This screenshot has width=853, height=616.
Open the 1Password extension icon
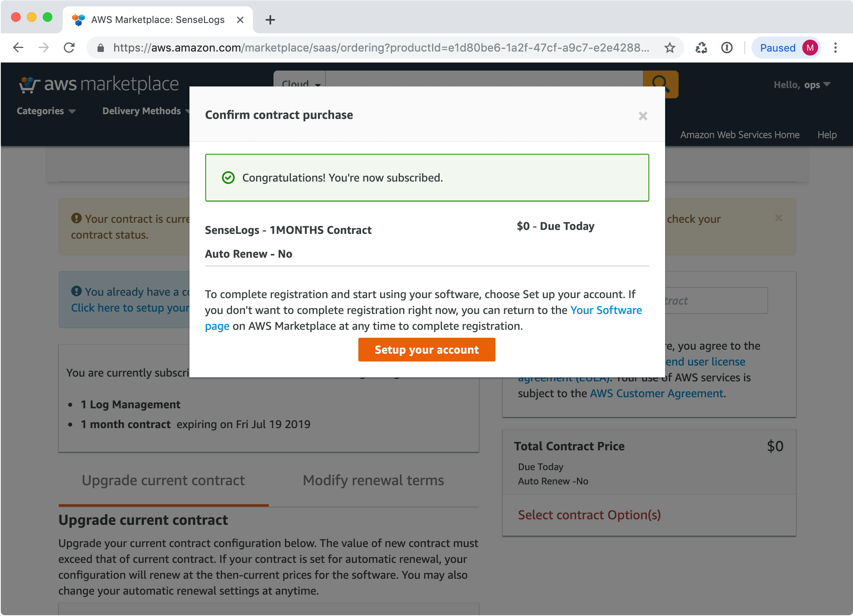coord(727,48)
